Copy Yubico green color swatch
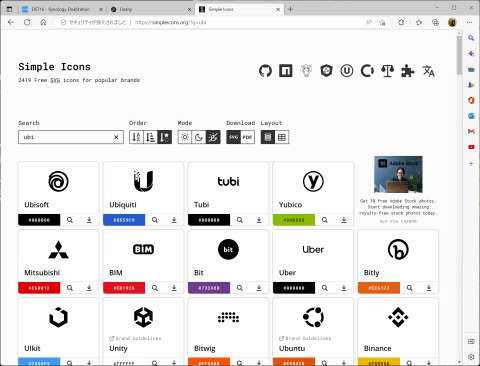 (x=294, y=220)
